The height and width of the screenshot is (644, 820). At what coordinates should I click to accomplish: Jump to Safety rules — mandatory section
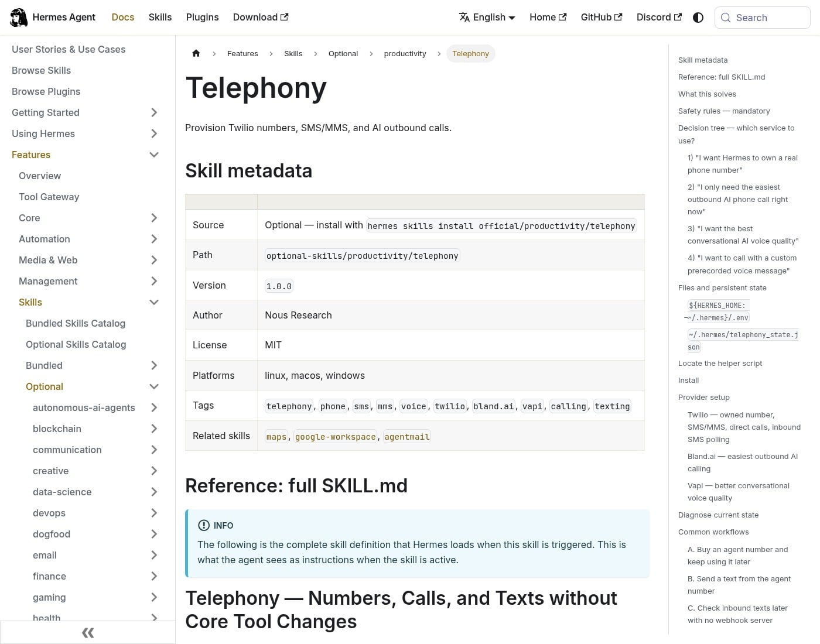724,111
